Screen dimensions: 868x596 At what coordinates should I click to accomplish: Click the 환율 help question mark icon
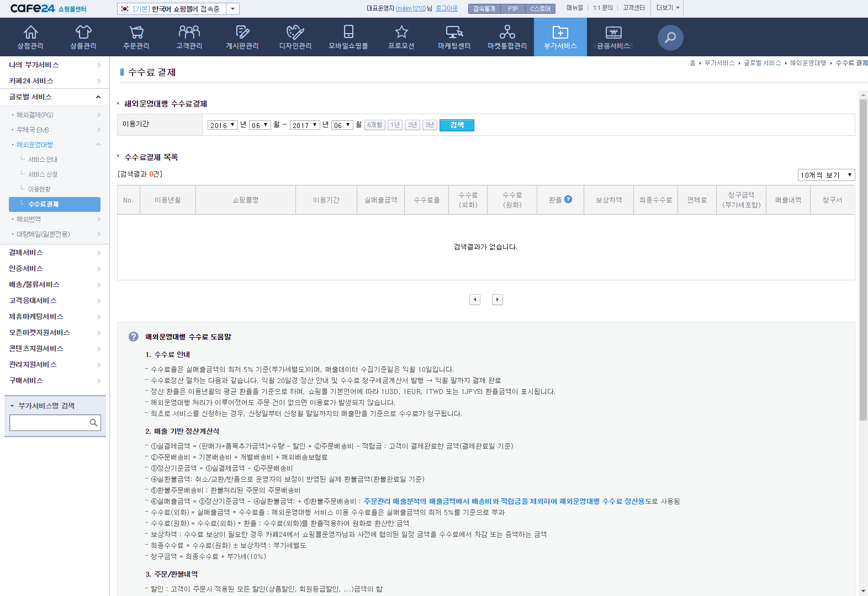[568, 199]
